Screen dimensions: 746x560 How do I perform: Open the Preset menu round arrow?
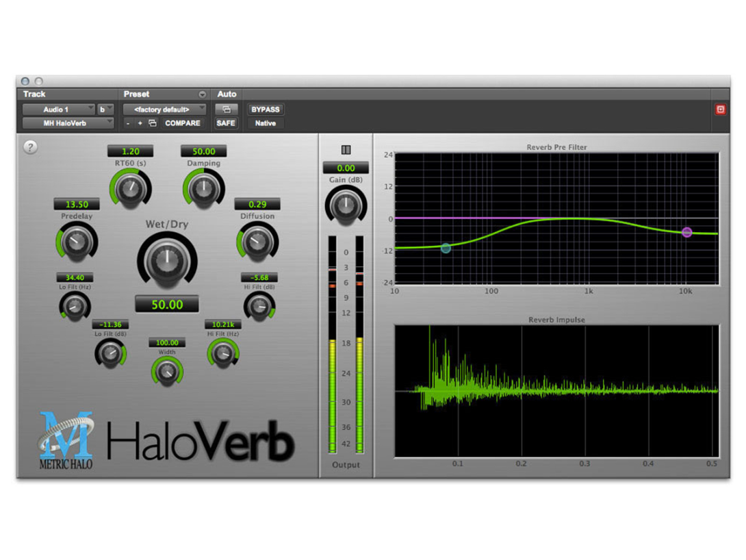[202, 94]
